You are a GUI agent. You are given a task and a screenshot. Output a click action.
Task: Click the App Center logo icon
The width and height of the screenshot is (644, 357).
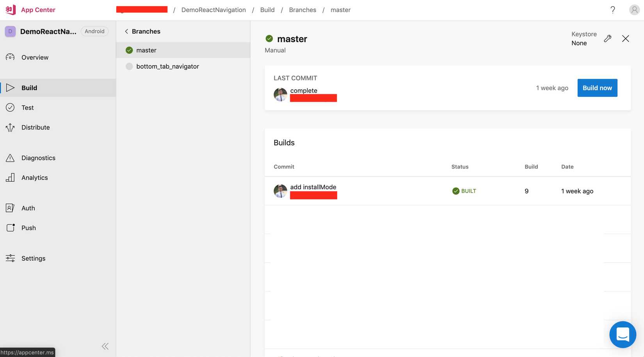pyautogui.click(x=11, y=10)
